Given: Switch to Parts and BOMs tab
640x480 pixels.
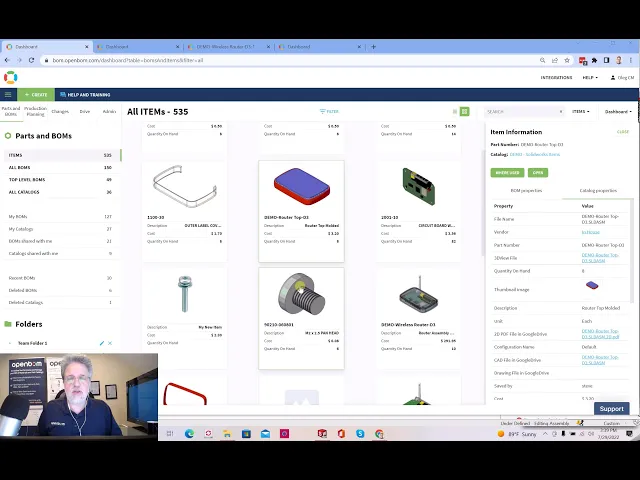Looking at the screenshot, I should [x=11, y=111].
